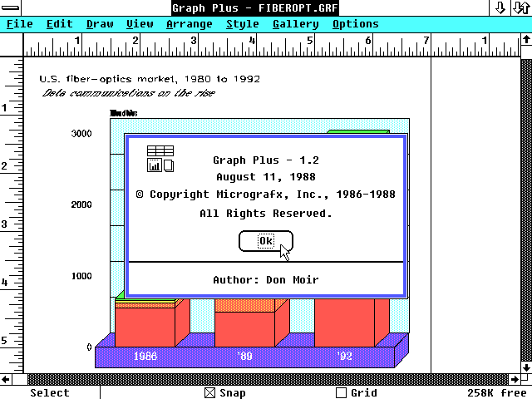Click the 2000 y-axis label

pyautogui.click(x=81, y=204)
